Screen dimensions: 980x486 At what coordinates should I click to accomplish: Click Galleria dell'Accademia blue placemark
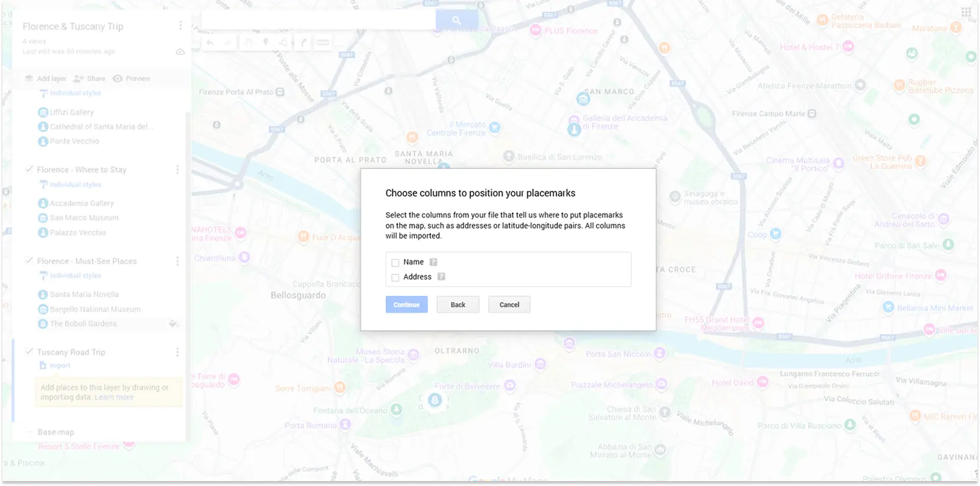point(574,129)
